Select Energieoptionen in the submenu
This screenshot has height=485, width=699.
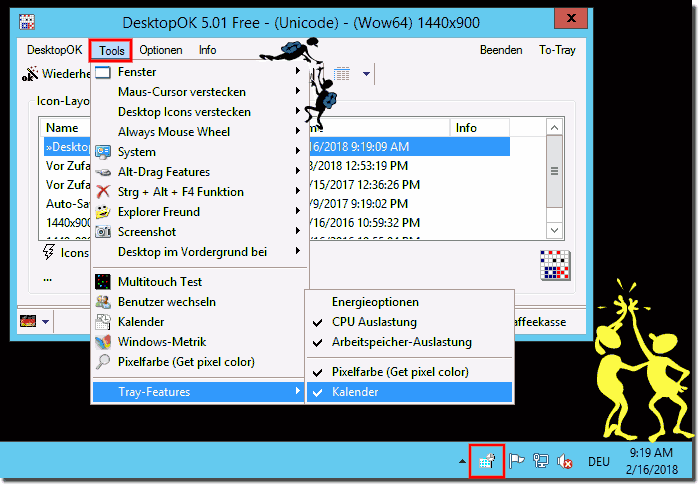tap(409, 302)
